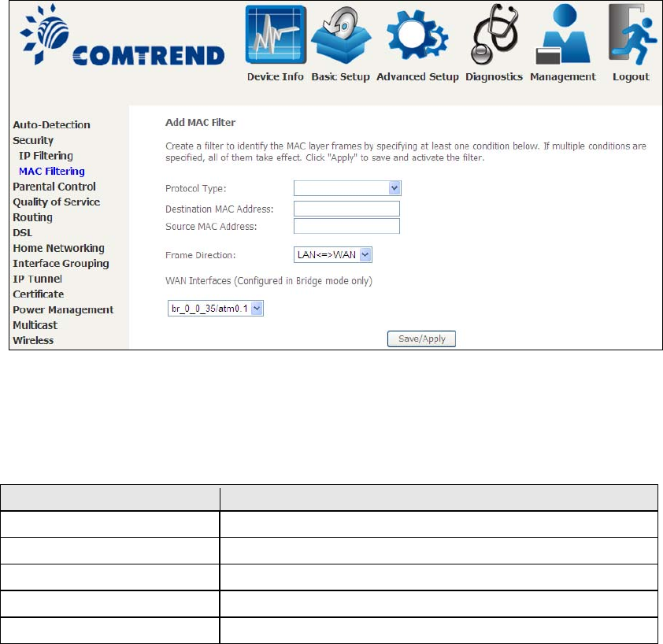Click the Logout exit icon
The width and height of the screenshot is (663, 644).
[632, 35]
